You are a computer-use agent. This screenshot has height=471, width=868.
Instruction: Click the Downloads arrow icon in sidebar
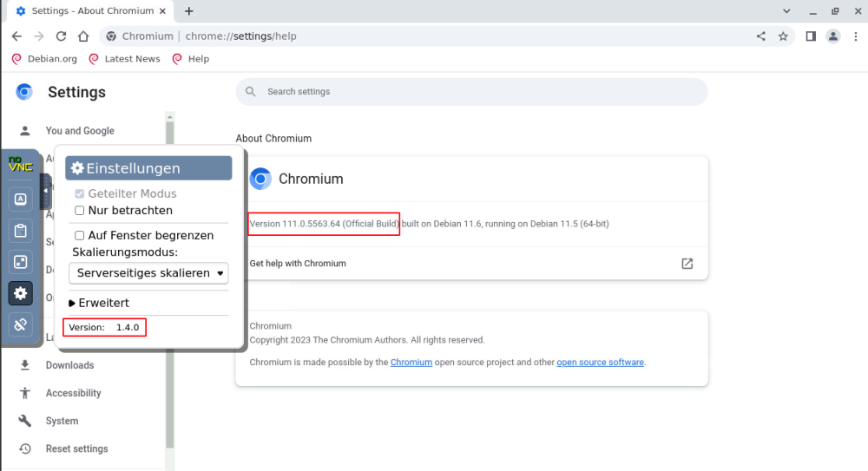(x=25, y=365)
